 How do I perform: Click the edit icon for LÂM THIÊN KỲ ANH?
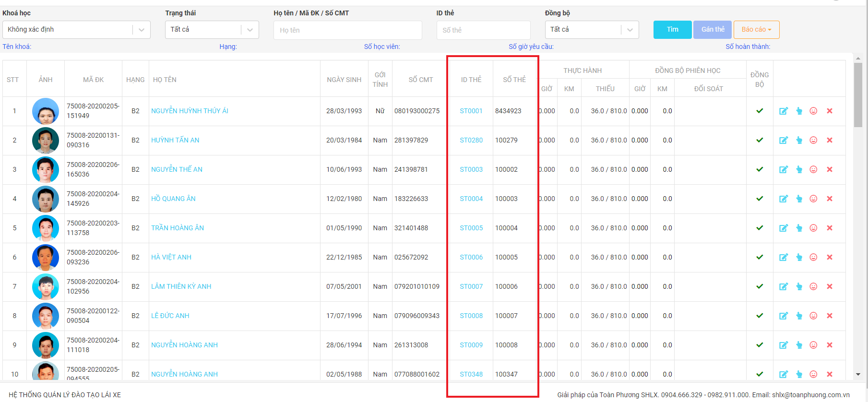tap(784, 286)
